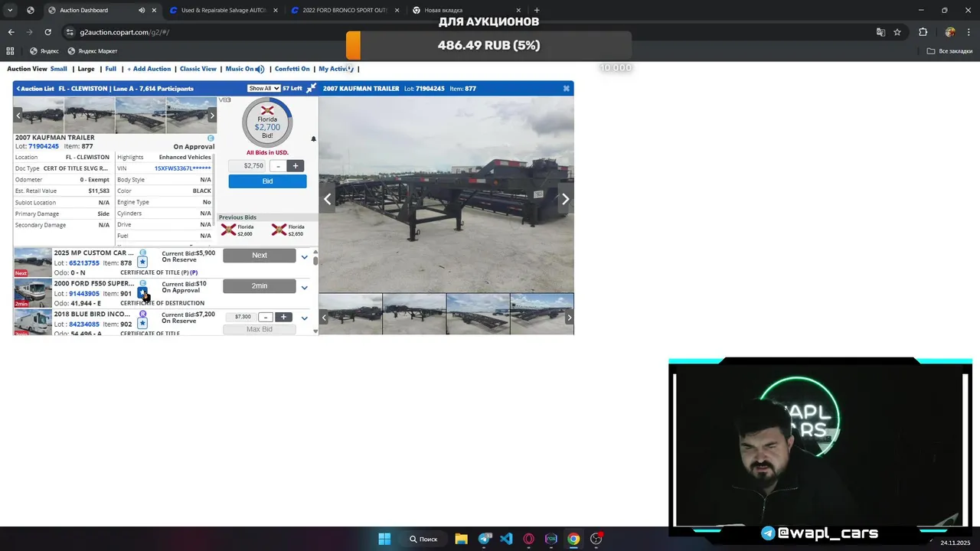Open Visual Studio Code from taskbar
This screenshot has height=551, width=980.
(506, 539)
